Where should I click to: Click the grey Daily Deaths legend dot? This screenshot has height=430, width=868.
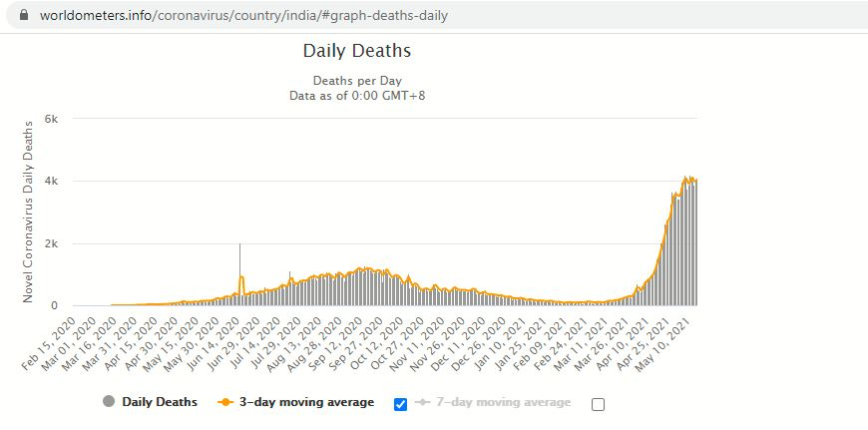point(108,402)
